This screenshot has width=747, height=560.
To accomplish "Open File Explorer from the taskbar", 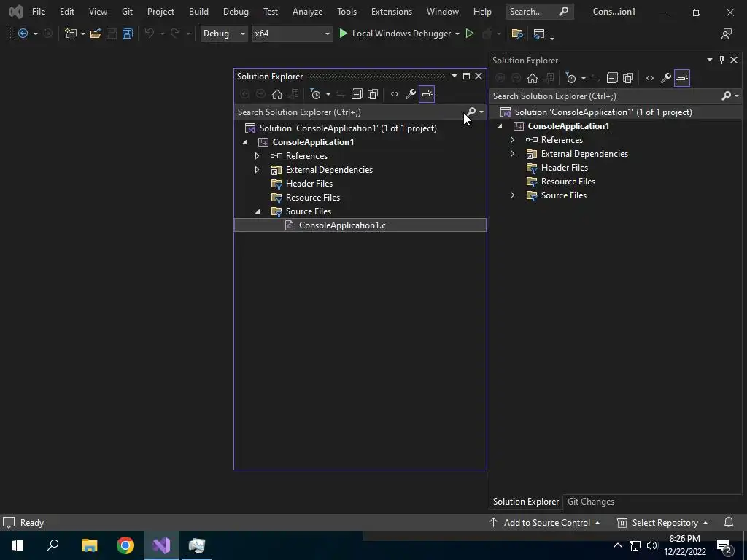I will click(x=90, y=545).
